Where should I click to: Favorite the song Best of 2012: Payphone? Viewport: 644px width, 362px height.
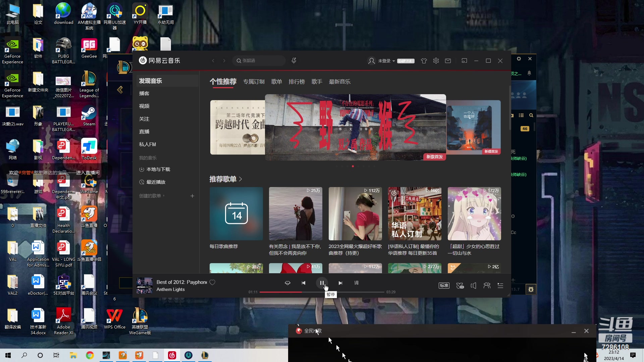click(x=212, y=282)
